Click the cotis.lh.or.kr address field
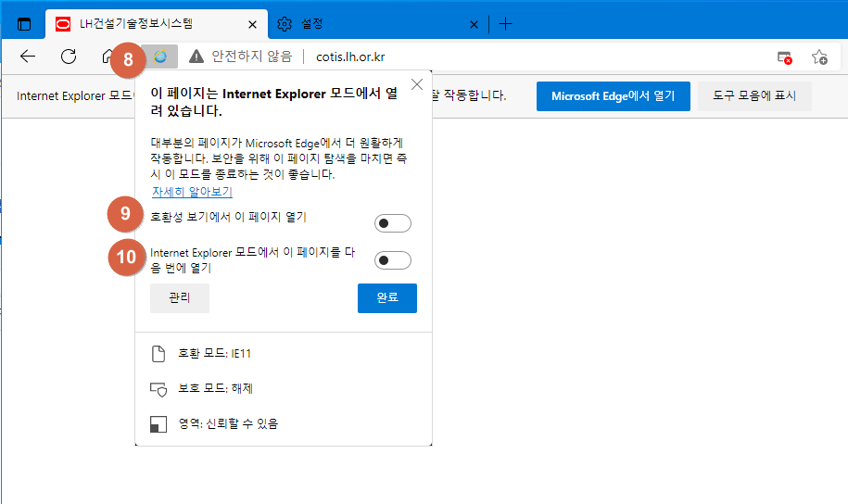 (350, 57)
